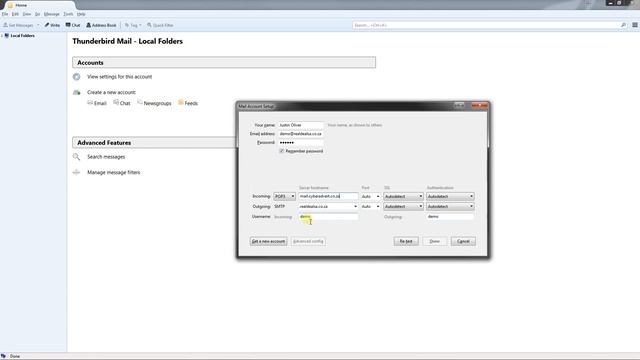Click the Incoming server hostname field
Viewport: 640px width, 360px height.
[328, 197]
